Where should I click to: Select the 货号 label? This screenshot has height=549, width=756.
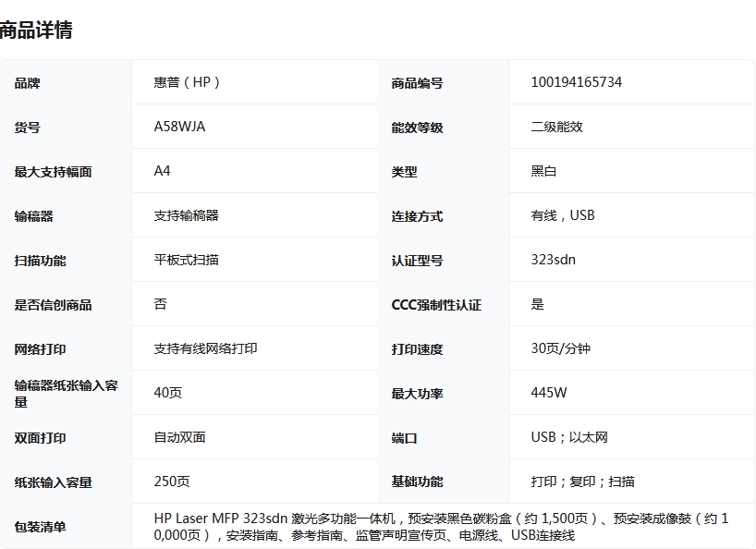click(27, 128)
